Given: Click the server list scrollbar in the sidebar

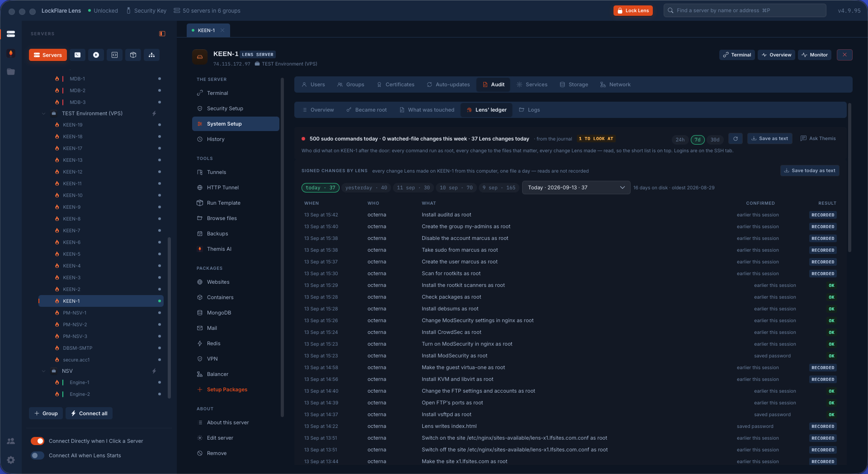Looking at the screenshot, I should (170, 318).
